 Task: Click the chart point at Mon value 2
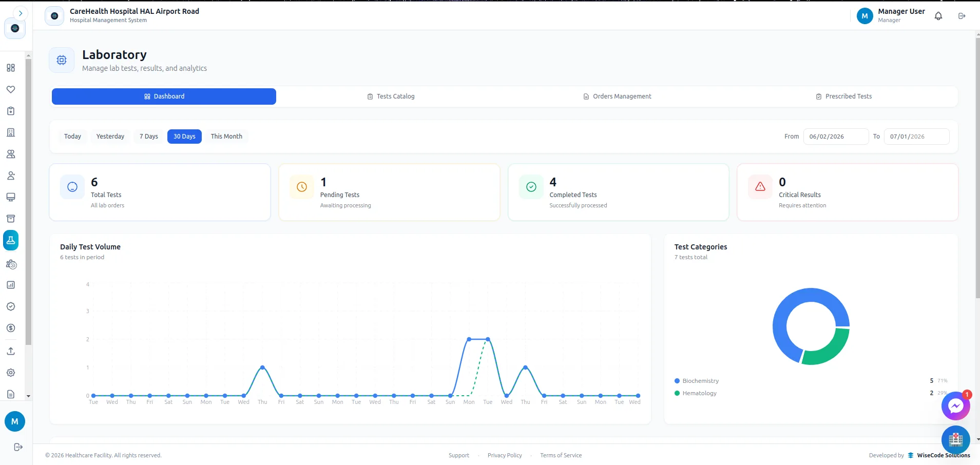click(x=469, y=339)
